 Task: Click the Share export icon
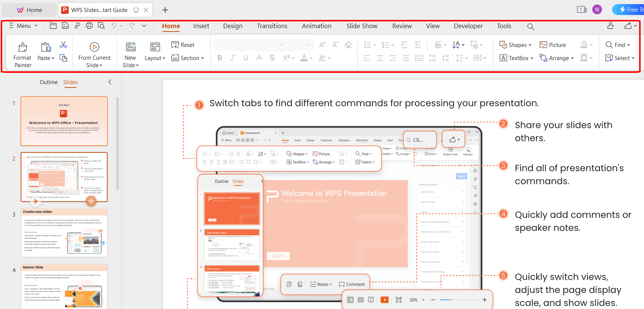tap(628, 26)
